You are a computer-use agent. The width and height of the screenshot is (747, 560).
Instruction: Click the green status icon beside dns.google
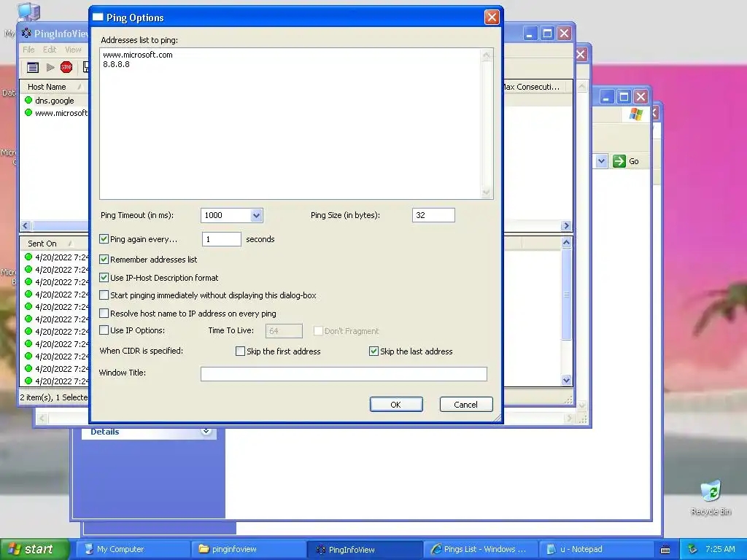coord(28,100)
